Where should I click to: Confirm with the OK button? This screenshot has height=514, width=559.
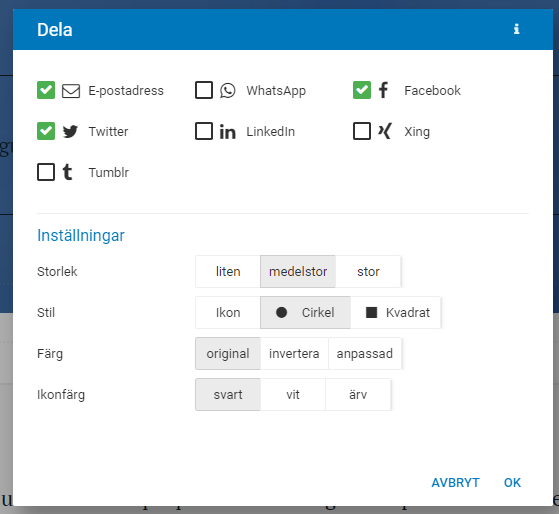click(x=512, y=483)
